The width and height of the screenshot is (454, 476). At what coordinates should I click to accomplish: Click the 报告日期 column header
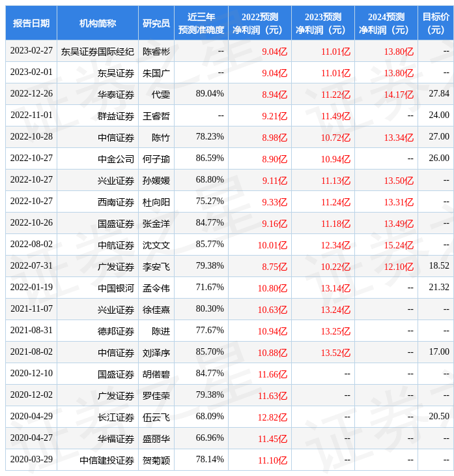[31, 23]
